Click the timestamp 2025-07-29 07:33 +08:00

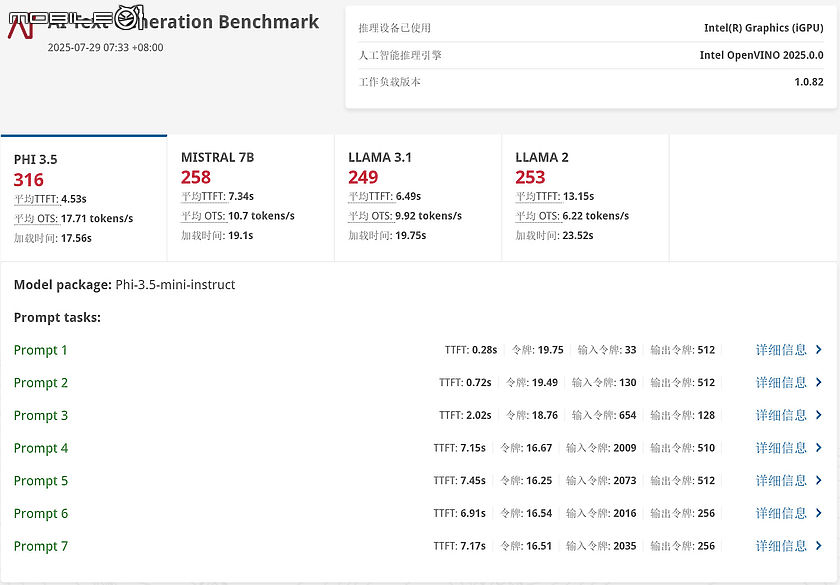pyautogui.click(x=106, y=47)
